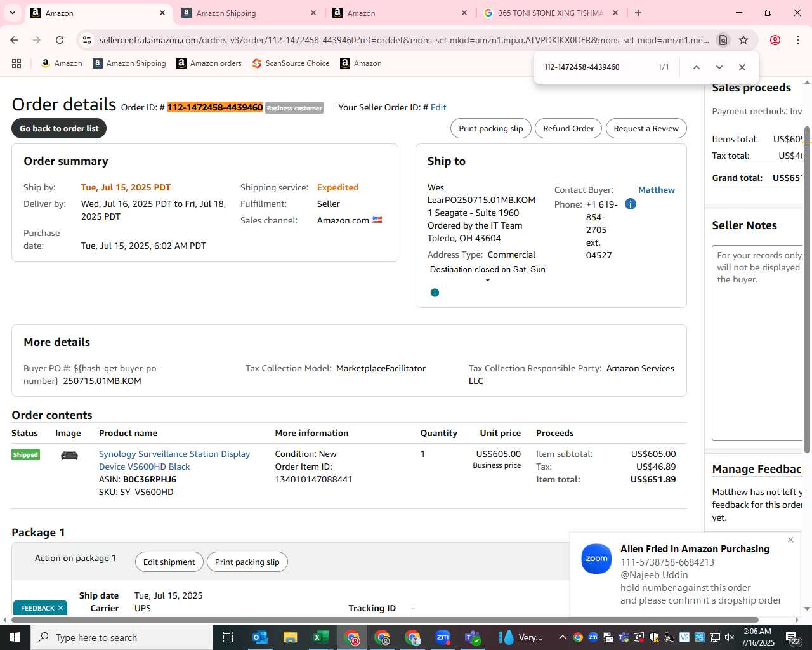Open the Chrome profile icon
The width and height of the screenshot is (812, 650).
point(775,40)
